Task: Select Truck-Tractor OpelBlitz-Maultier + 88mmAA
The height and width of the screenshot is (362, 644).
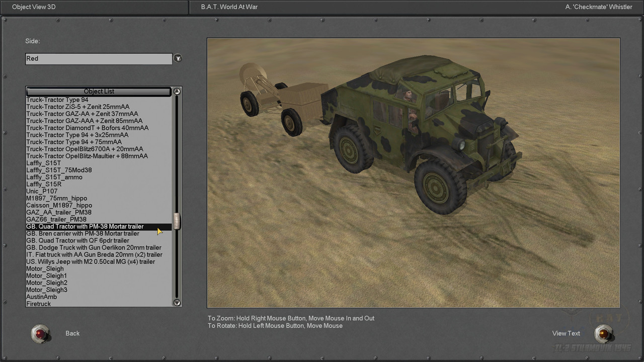Action: click(x=99, y=156)
